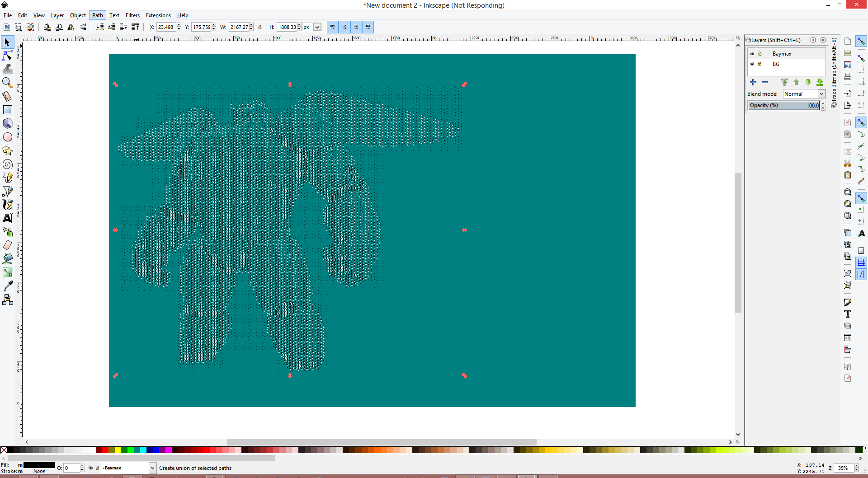868x478 pixels.
Task: Toggle scale stroke width with object
Action: coord(333,27)
